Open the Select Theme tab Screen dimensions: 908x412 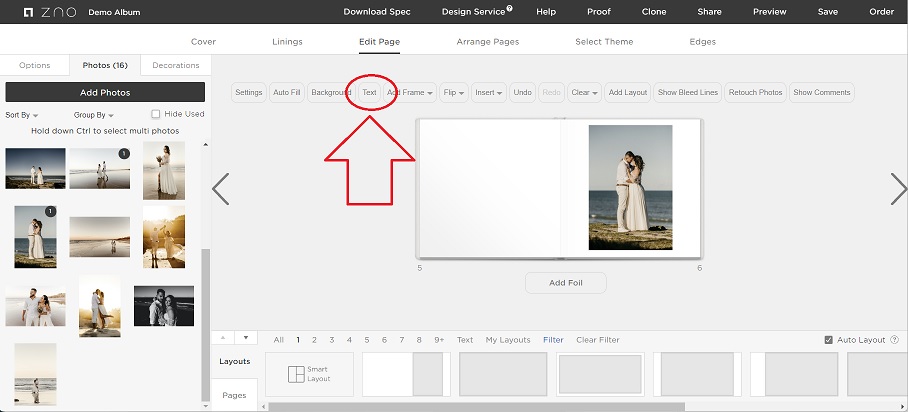tap(604, 42)
